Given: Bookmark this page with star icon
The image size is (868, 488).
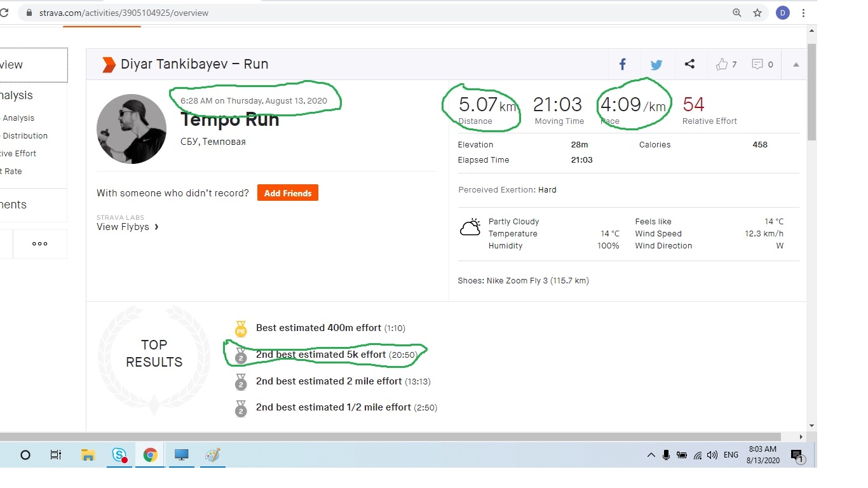Looking at the screenshot, I should point(757,13).
